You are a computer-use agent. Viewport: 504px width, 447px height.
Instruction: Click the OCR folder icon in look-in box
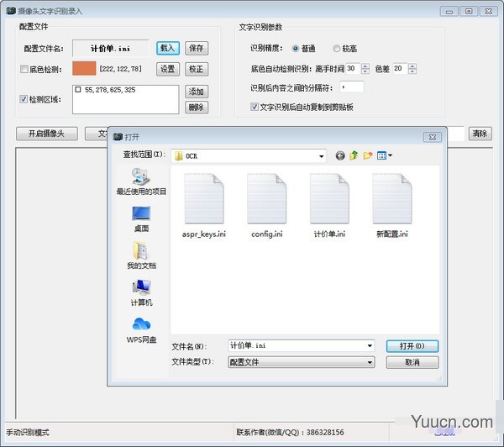pos(178,156)
